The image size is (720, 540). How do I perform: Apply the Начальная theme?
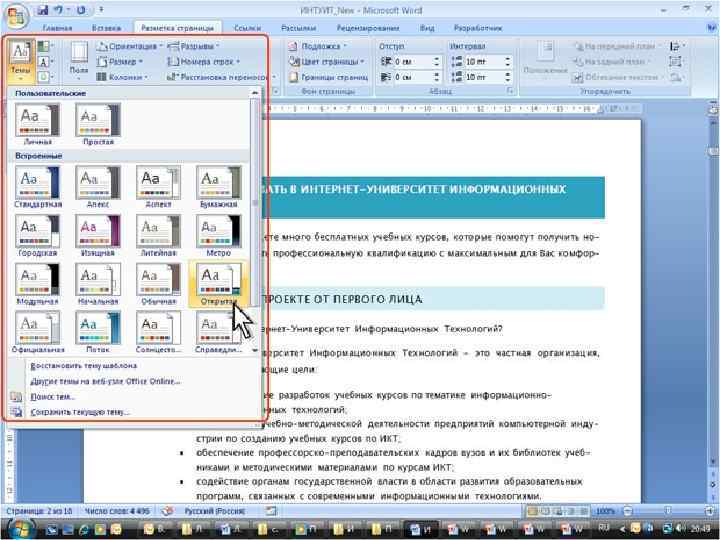tap(98, 284)
